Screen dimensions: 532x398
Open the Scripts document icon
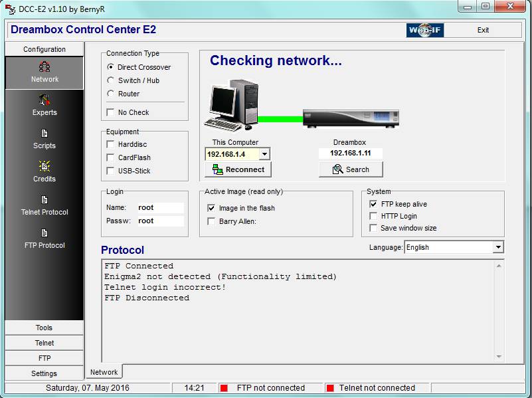pyautogui.click(x=44, y=133)
